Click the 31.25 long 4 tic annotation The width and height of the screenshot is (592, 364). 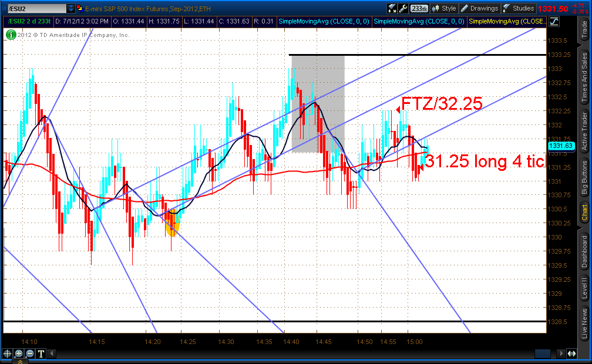(486, 161)
